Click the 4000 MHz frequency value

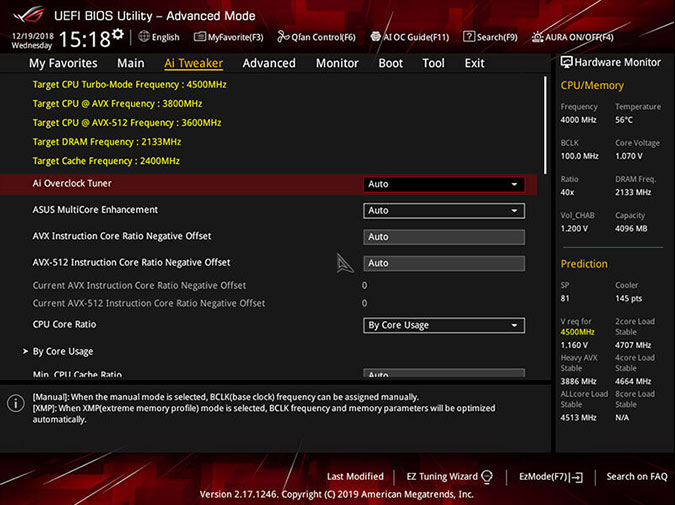pos(578,120)
